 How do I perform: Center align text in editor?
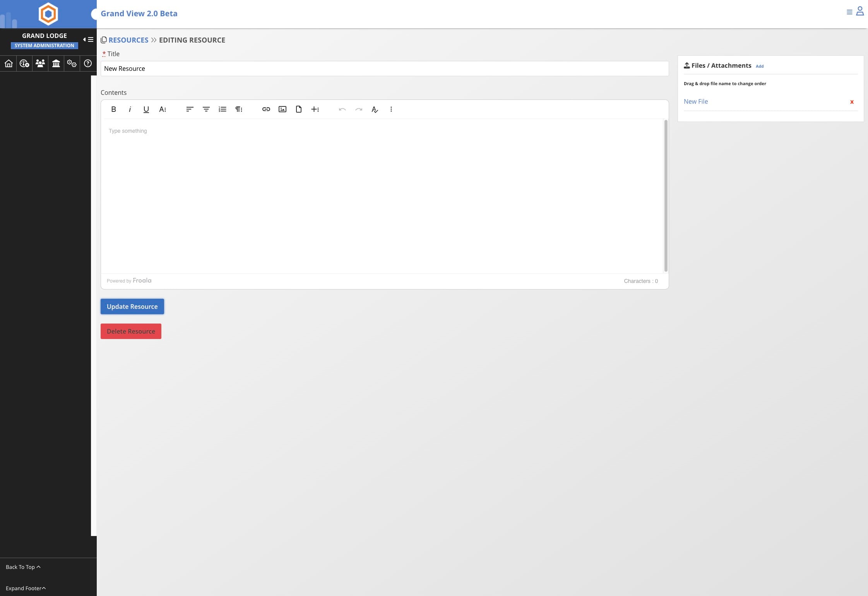tap(206, 109)
